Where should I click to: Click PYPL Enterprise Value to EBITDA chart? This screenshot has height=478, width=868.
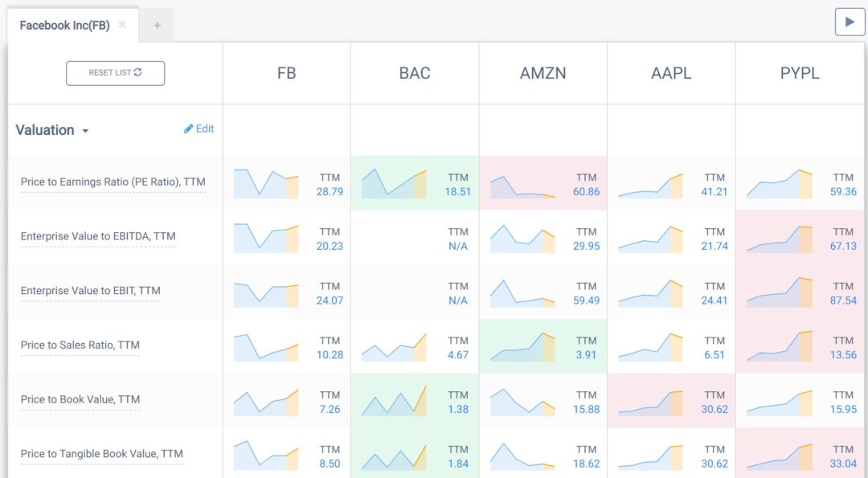point(780,239)
